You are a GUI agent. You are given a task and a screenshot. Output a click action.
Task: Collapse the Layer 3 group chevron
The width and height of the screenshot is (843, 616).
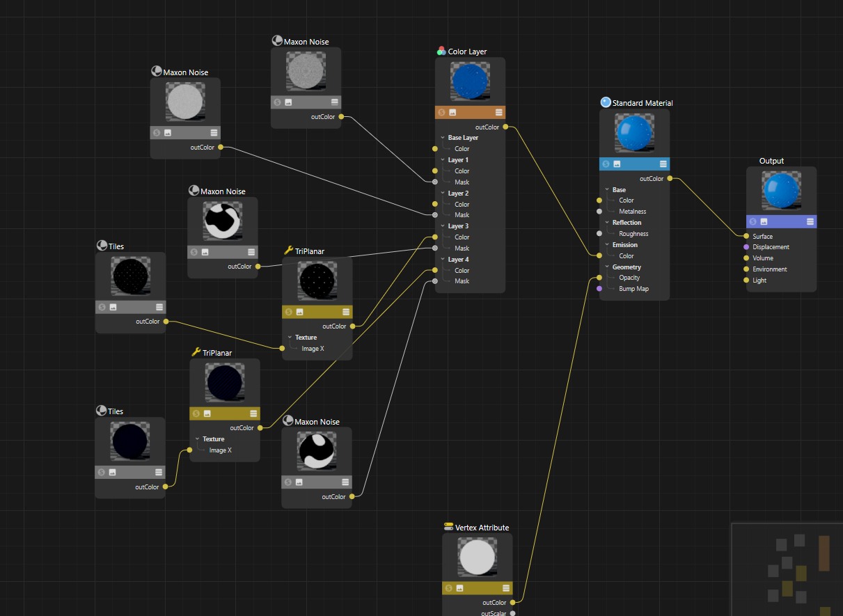(x=443, y=226)
